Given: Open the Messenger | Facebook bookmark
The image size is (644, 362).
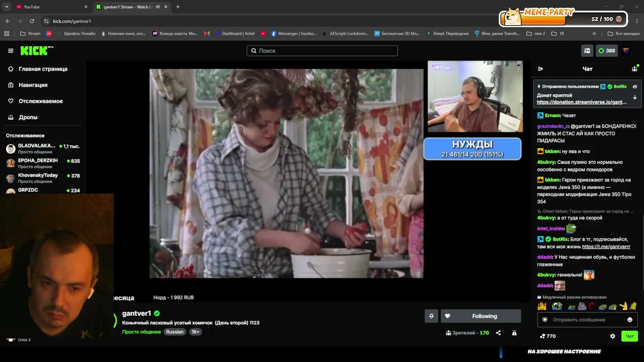Looking at the screenshot, I should click(294, 34).
